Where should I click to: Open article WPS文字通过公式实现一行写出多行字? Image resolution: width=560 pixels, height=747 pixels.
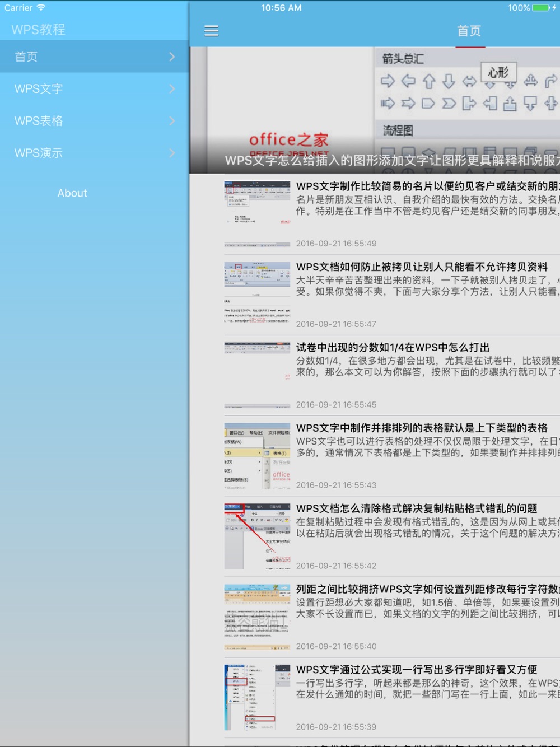417,670
